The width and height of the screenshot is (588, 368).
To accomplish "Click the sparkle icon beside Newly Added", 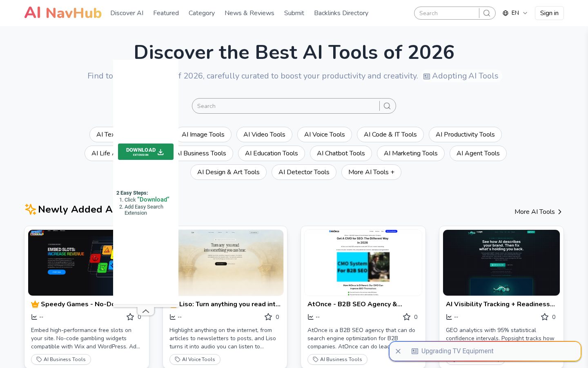I will point(30,209).
